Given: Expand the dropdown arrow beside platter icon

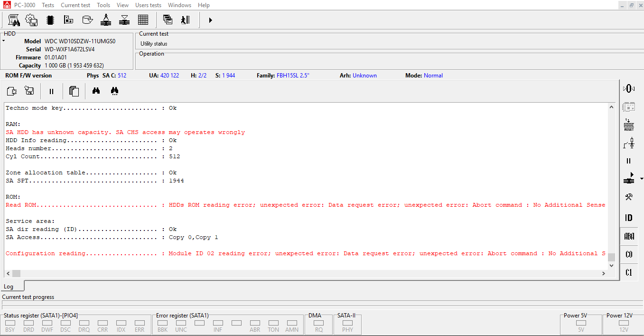Looking at the screenshot, I should [642, 179].
